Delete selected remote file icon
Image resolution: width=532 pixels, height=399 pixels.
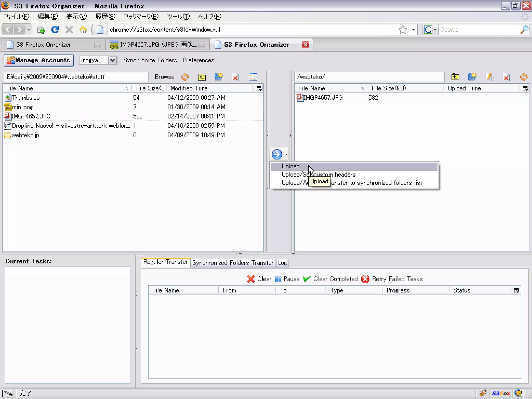(x=506, y=77)
